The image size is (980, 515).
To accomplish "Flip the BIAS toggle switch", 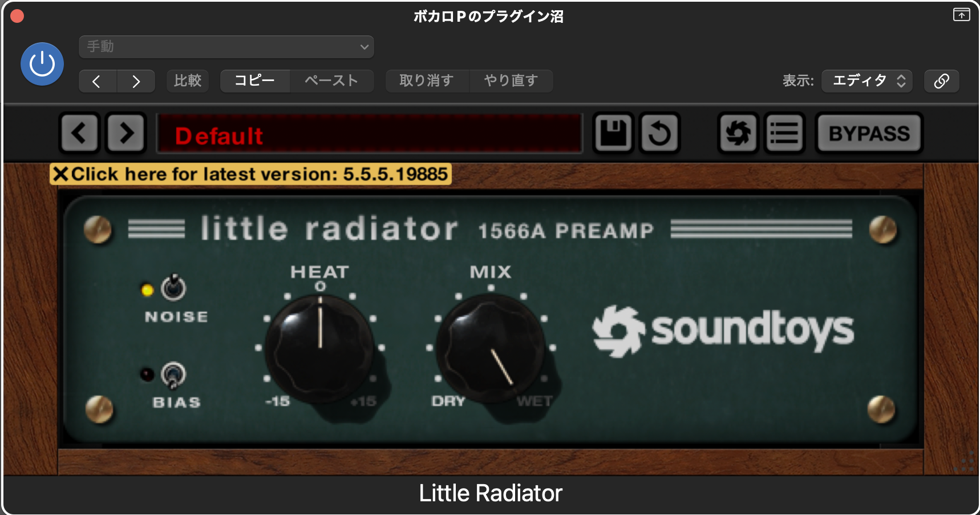I will pos(173,375).
